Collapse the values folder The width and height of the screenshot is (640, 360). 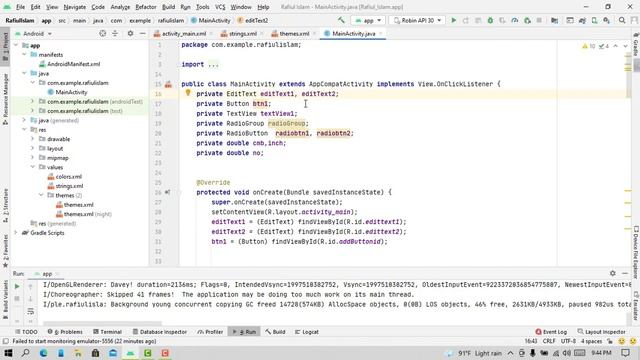[33, 167]
